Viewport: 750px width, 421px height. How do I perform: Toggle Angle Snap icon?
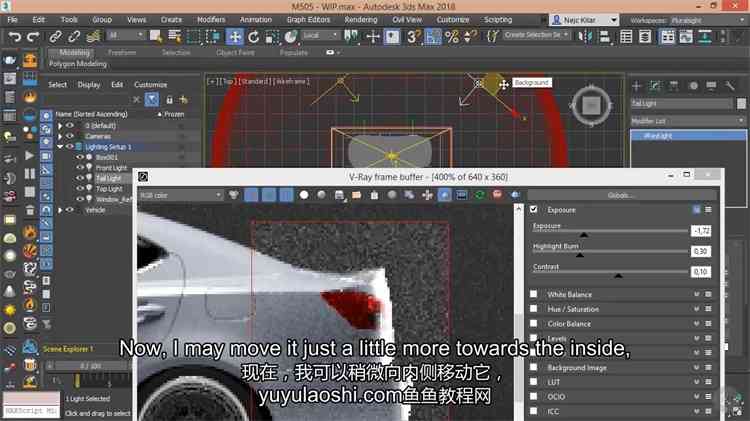(433, 36)
